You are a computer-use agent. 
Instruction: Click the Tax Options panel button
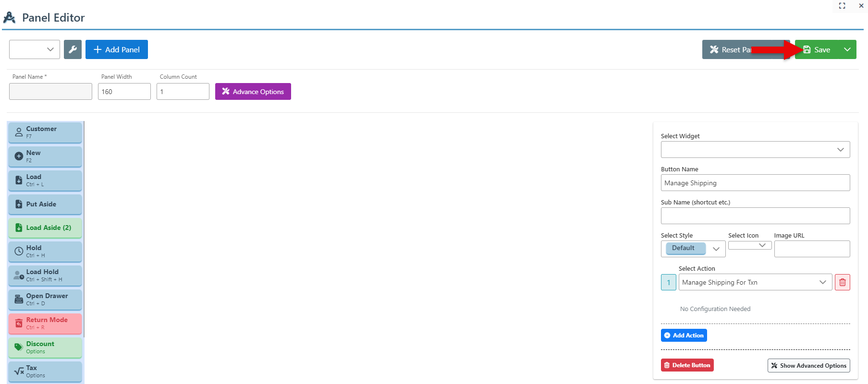pos(45,371)
